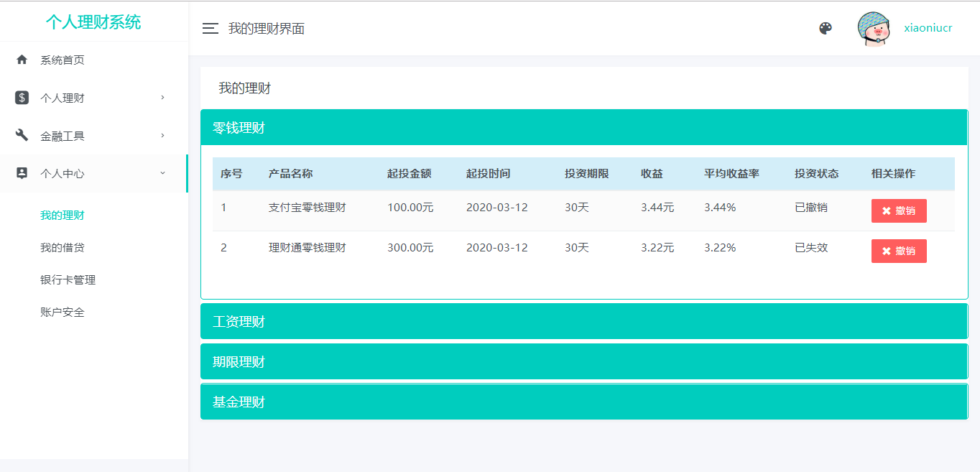Click the 3.44元 earnings cell
Viewport: 980px width, 472px height.
[657, 208]
